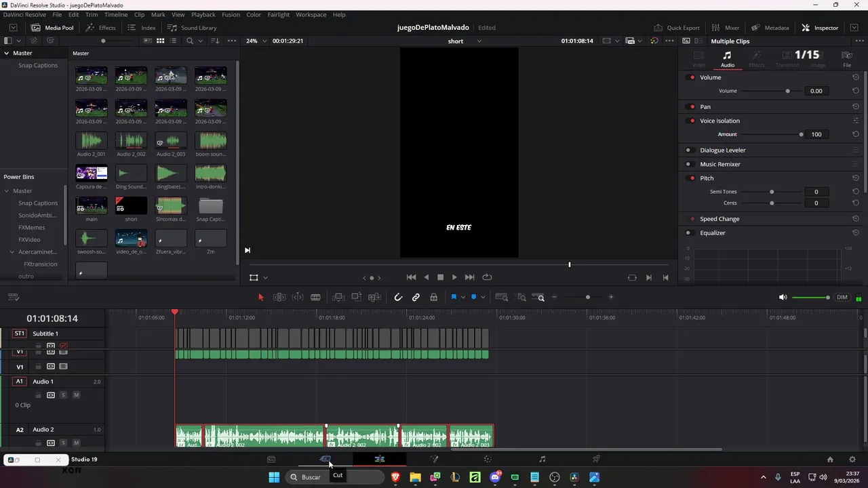The height and width of the screenshot is (488, 868).
Task: Switch media pool to list view
Action: (173, 41)
